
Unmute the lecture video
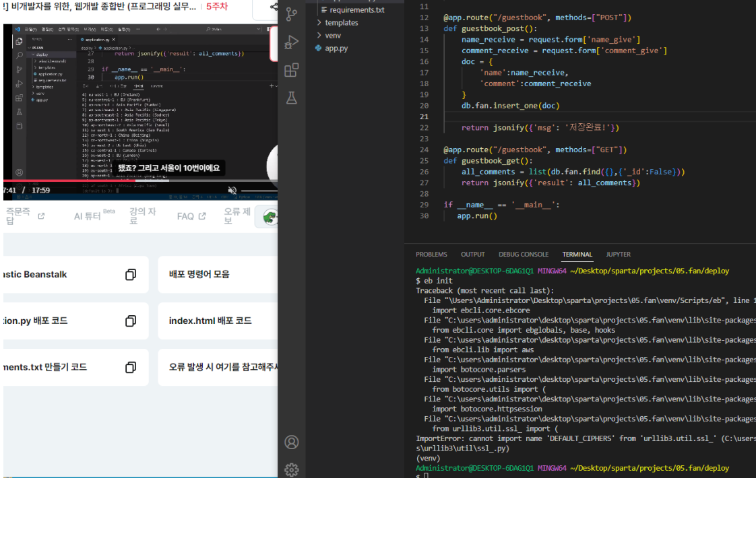click(232, 191)
